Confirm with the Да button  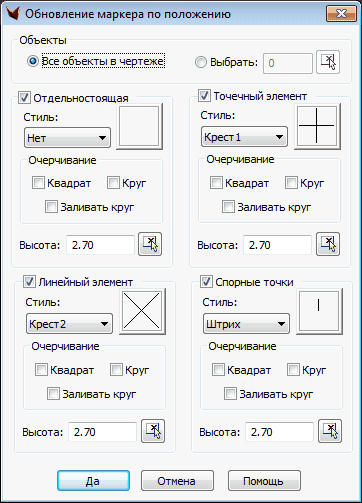click(x=93, y=481)
